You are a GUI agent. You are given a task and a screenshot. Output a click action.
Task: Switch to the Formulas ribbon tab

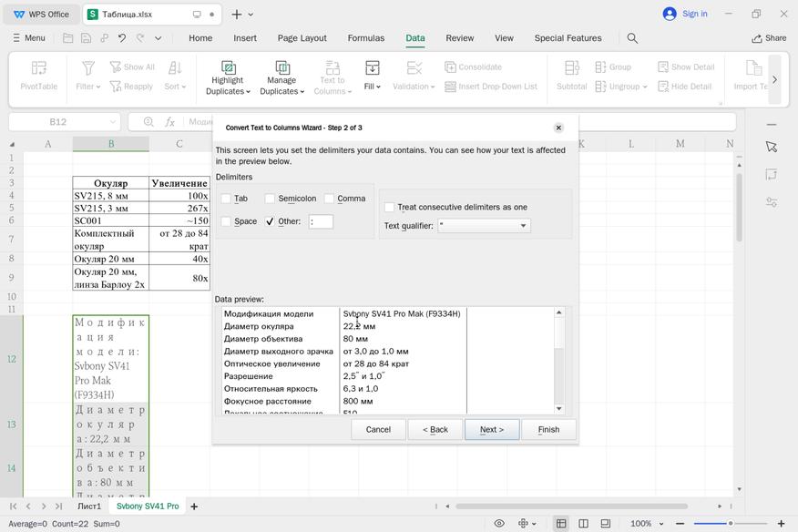click(x=365, y=38)
